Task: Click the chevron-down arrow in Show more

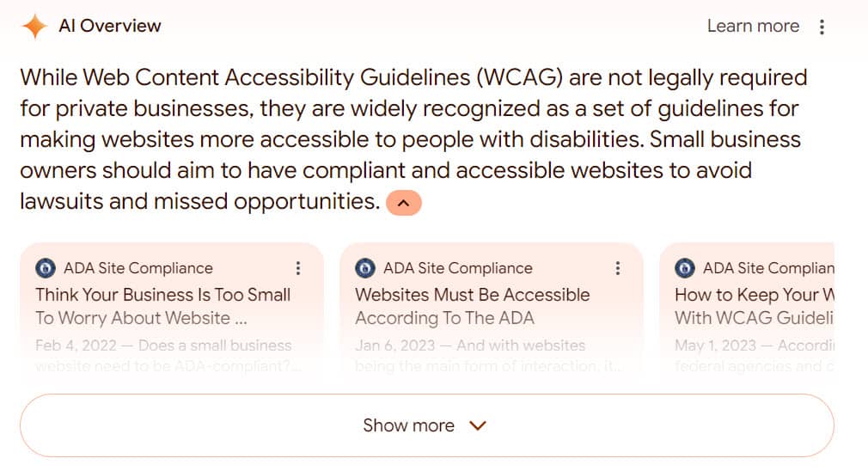Action: click(477, 425)
